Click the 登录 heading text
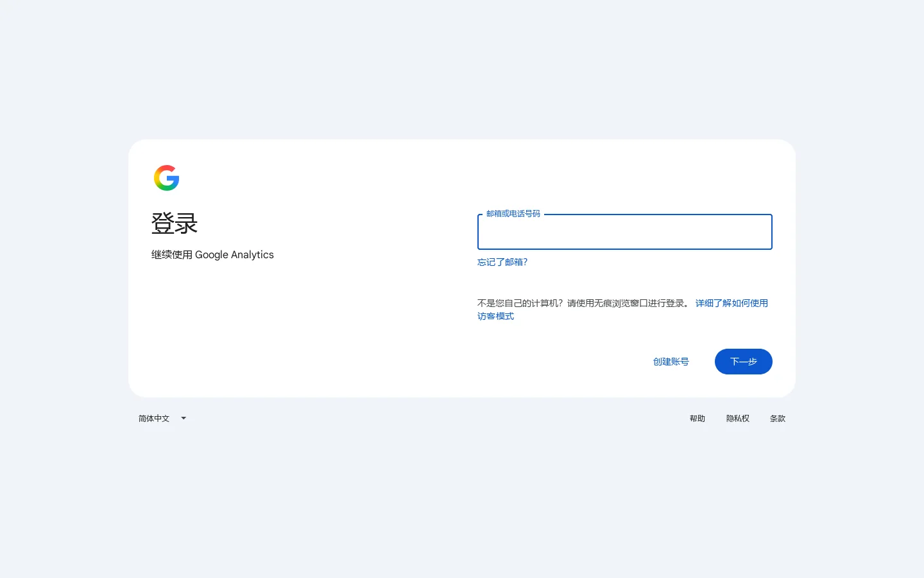 coord(175,223)
